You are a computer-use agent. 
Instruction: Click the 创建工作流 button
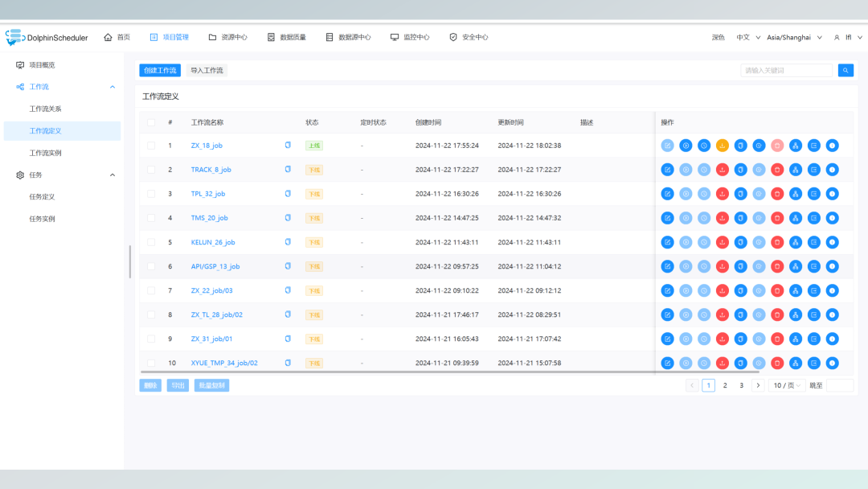point(160,70)
